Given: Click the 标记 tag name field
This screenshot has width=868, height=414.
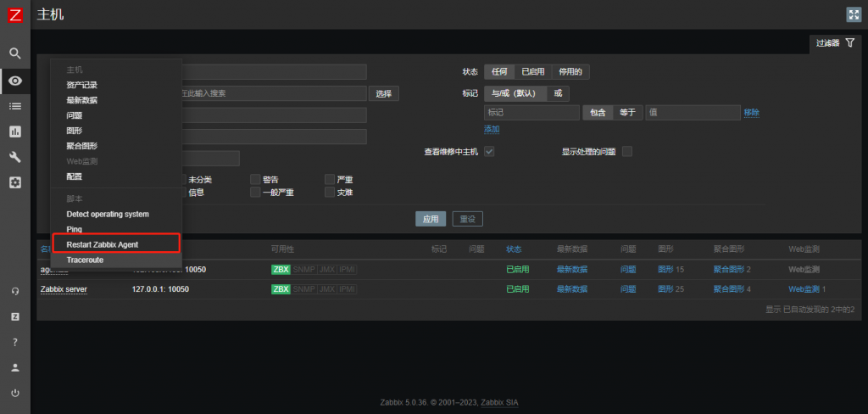Looking at the screenshot, I should pos(531,113).
